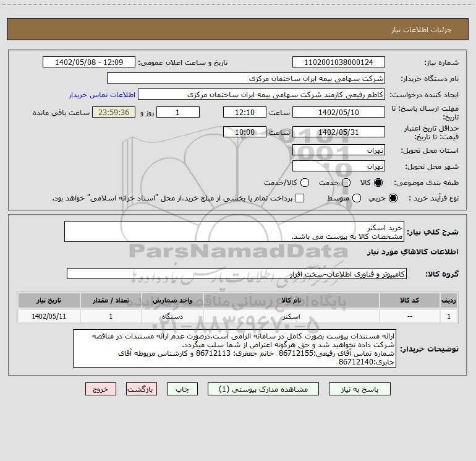Select the جزیی purchase type radio

tap(393, 198)
